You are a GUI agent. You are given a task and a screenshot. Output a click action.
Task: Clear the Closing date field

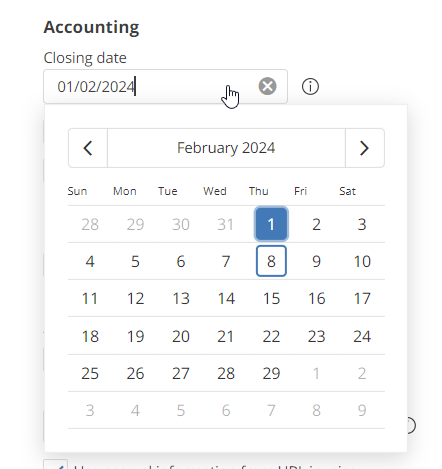267,86
